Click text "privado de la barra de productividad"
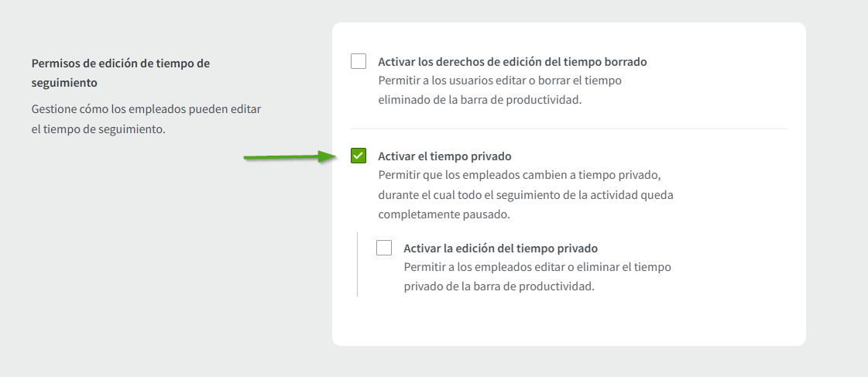868x377 pixels. pos(499,286)
